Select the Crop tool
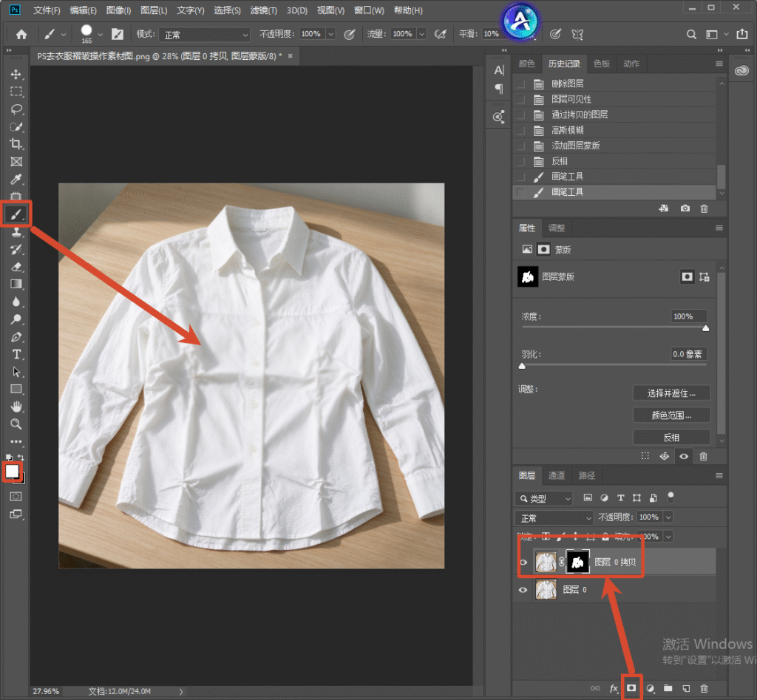 [16, 144]
